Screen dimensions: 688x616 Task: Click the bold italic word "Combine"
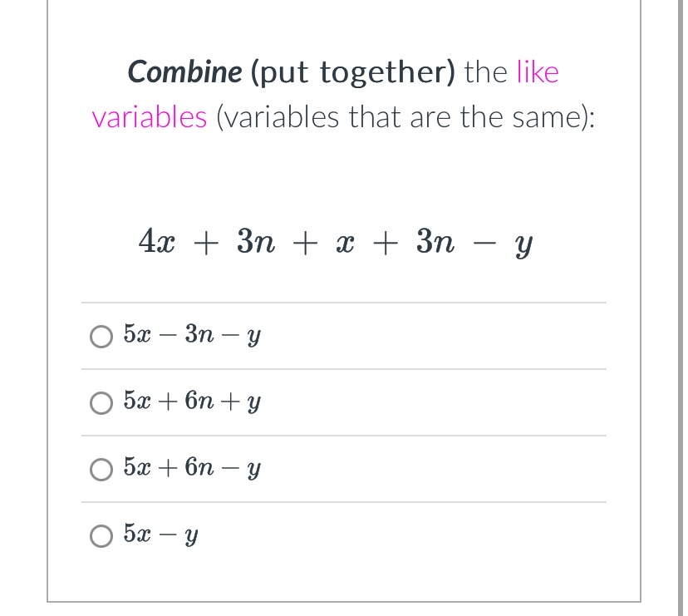[184, 71]
